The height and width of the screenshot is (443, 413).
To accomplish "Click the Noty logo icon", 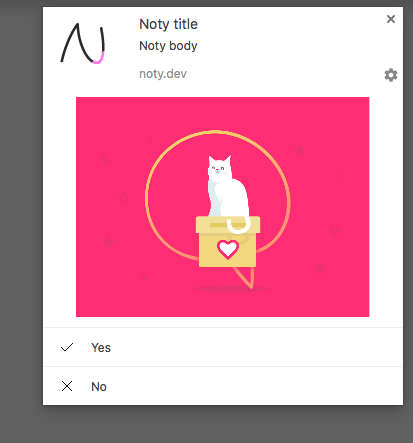I will click(83, 43).
